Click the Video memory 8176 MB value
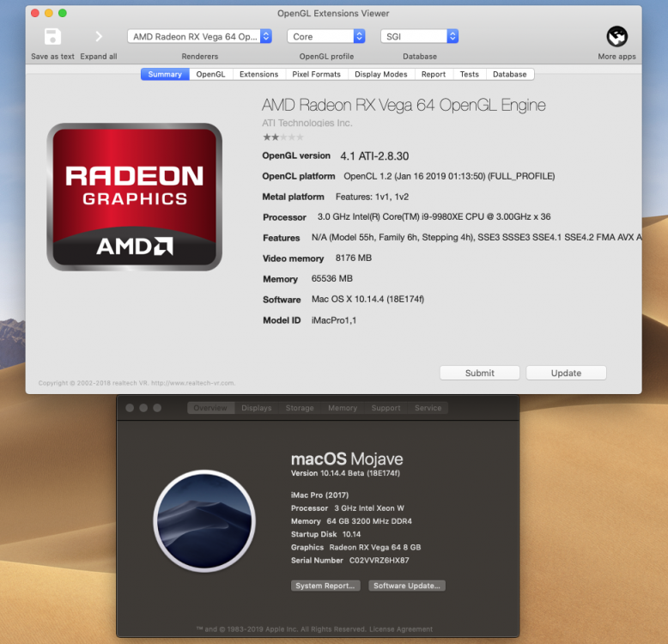The image size is (668, 644). 354,258
